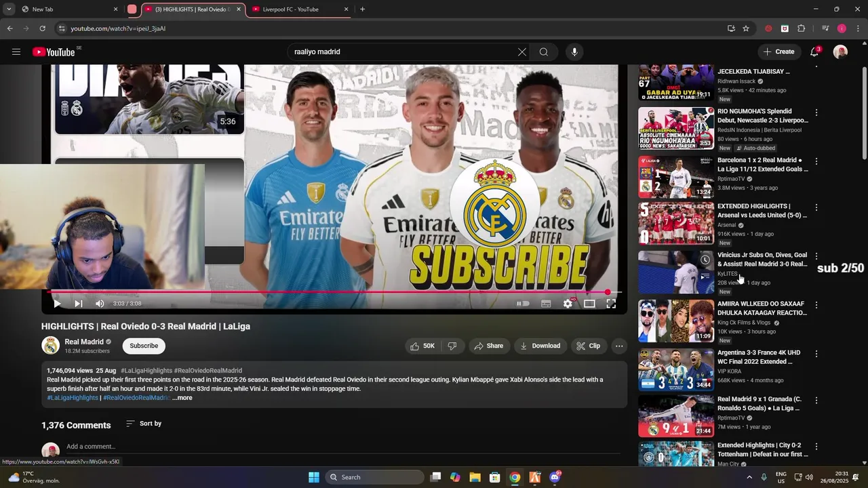Viewport: 868px width, 488px height.
Task: Open the Chrome three-dot menu
Action: [858, 28]
